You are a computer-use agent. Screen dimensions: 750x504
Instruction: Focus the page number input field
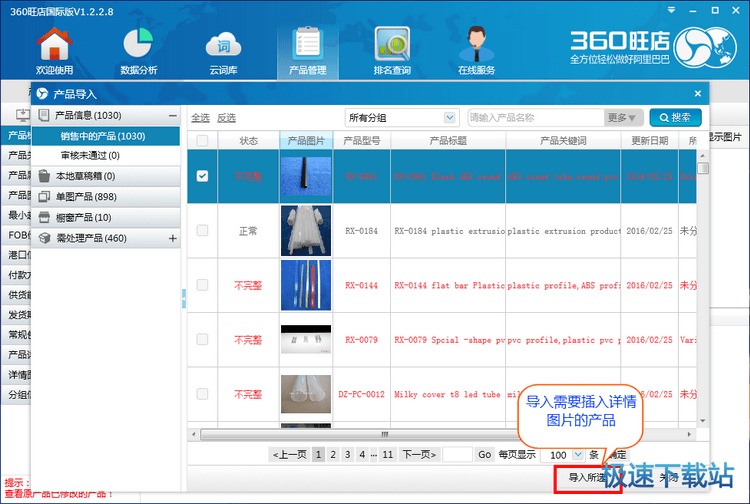click(x=458, y=455)
